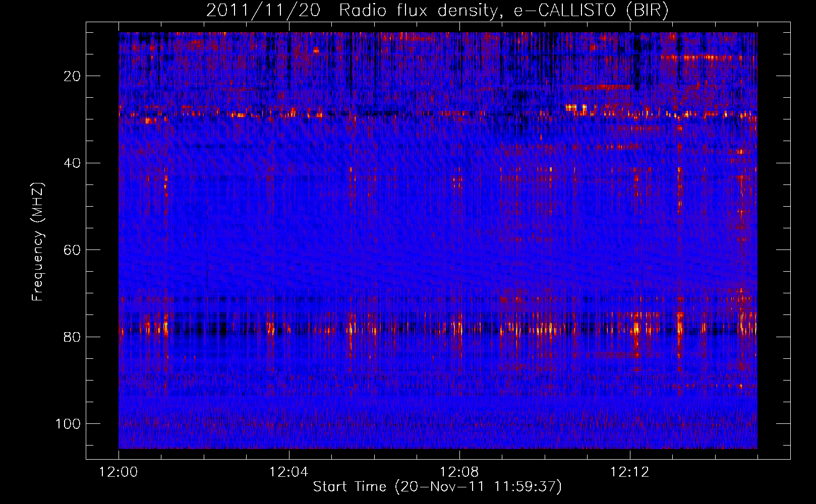The height and width of the screenshot is (504, 816).
Task: Click the 'Frequency (MHZ)' axis label
Action: tap(38, 242)
